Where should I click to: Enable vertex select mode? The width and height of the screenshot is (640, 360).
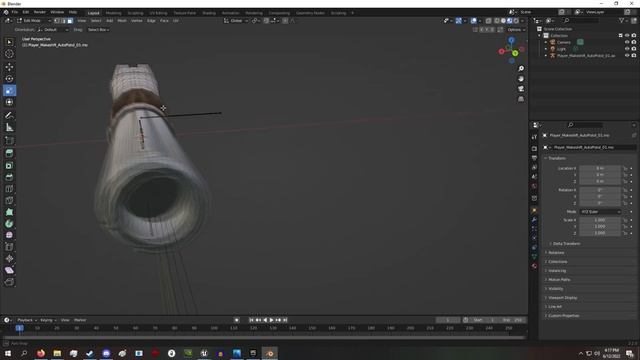[57, 20]
